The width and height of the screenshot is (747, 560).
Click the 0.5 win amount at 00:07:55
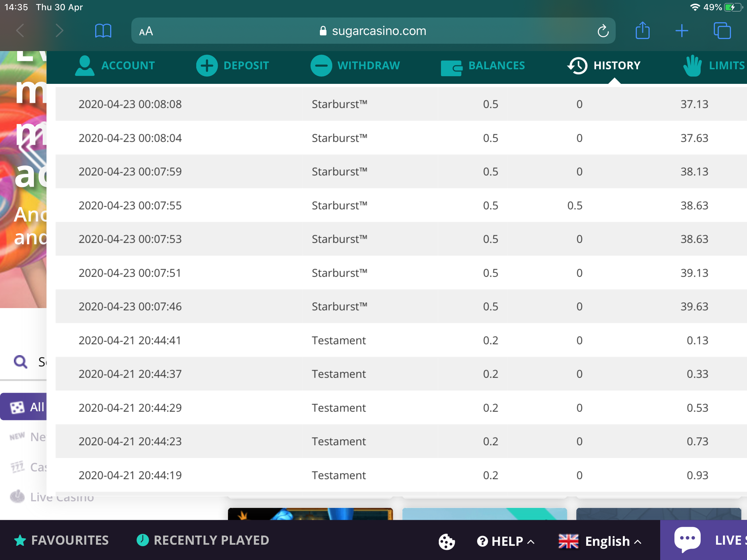tap(575, 205)
